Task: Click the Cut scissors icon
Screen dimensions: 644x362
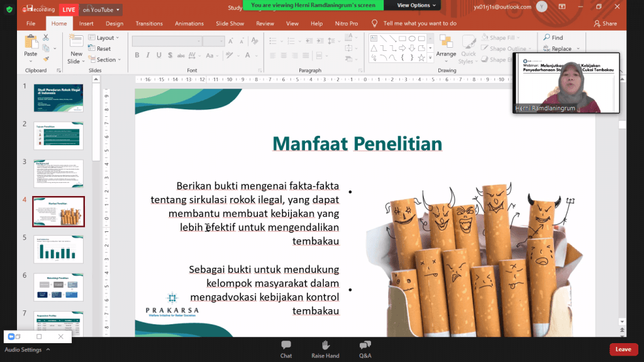Action: [x=45, y=37]
